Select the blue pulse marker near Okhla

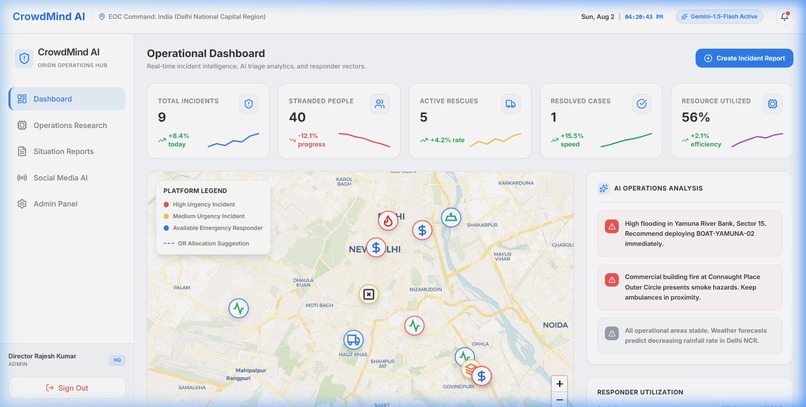[465, 357]
